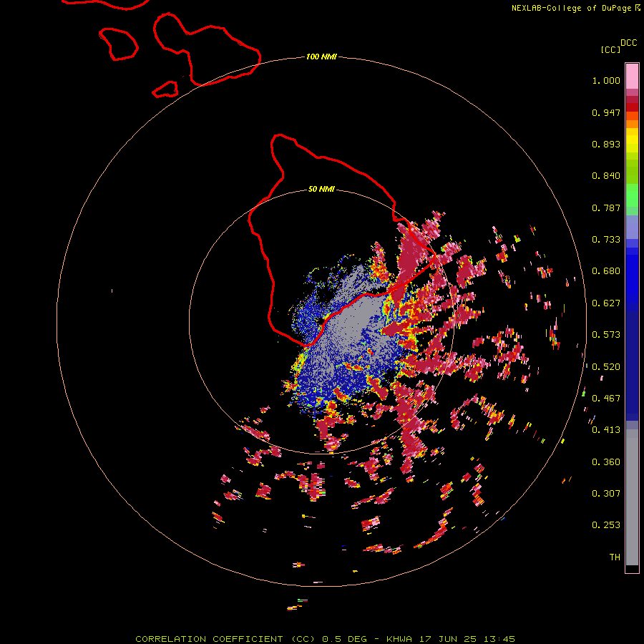Click the 0.573 value on the color scale
644x644 pixels.
[x=606, y=335]
